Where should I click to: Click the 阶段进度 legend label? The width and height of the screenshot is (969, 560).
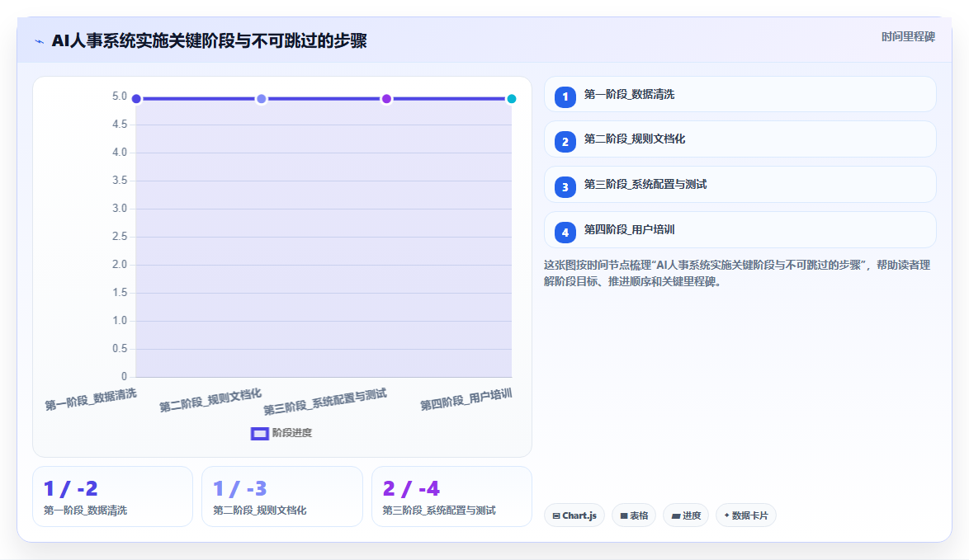pyautogui.click(x=292, y=433)
